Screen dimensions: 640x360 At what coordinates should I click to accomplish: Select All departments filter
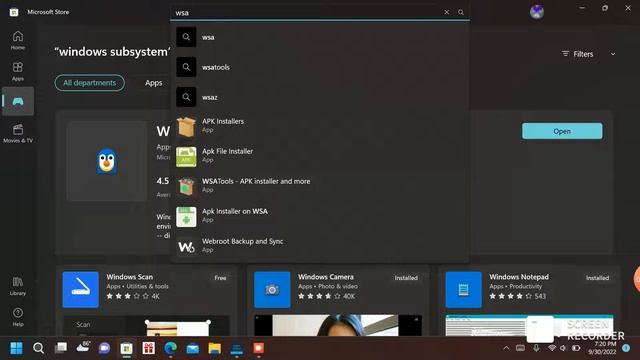[89, 83]
